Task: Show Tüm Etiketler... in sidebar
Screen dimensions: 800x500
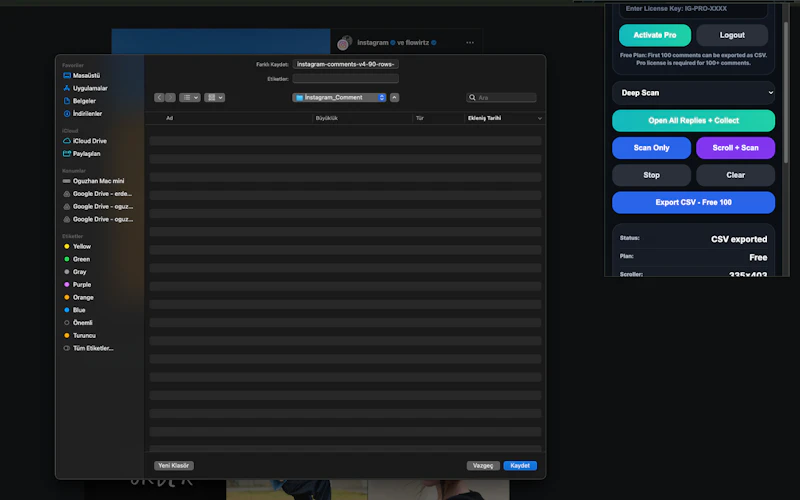Action: click(88, 348)
